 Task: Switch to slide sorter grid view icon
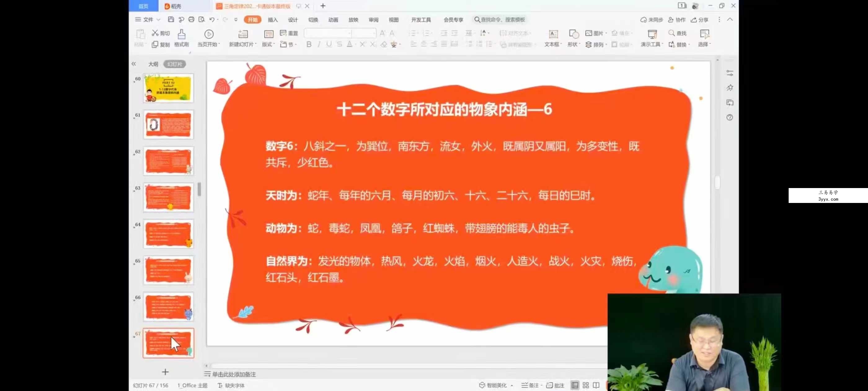click(586, 385)
